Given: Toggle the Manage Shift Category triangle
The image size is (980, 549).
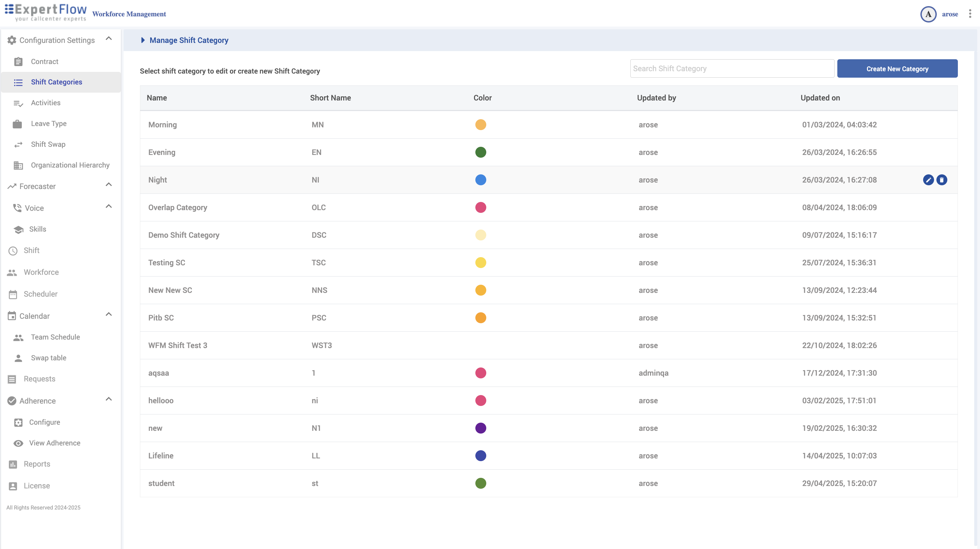Looking at the screenshot, I should pos(143,40).
